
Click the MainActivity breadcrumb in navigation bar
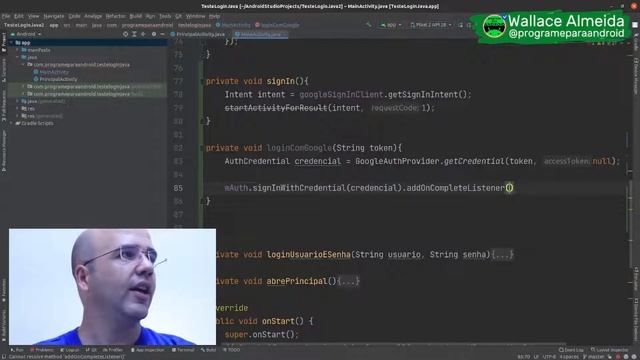(x=233, y=25)
